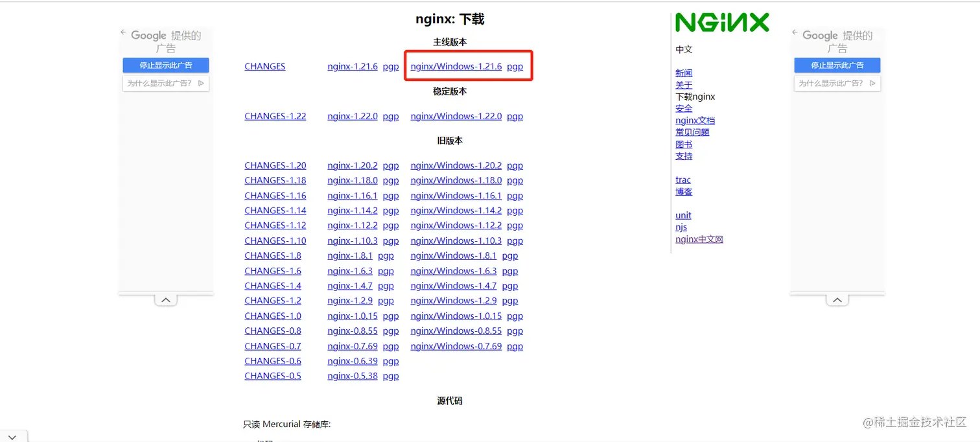
Task: Collapse the right ad panel chevron
Action: click(x=837, y=300)
